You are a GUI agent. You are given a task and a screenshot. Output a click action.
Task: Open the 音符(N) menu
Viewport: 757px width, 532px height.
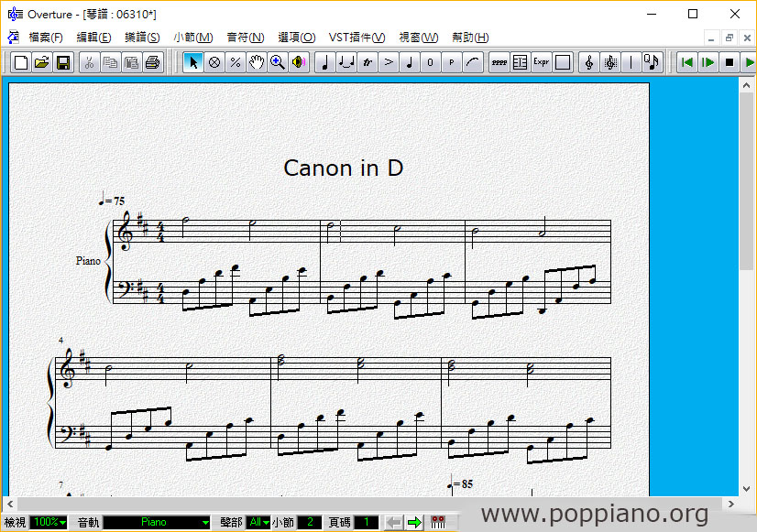click(246, 38)
